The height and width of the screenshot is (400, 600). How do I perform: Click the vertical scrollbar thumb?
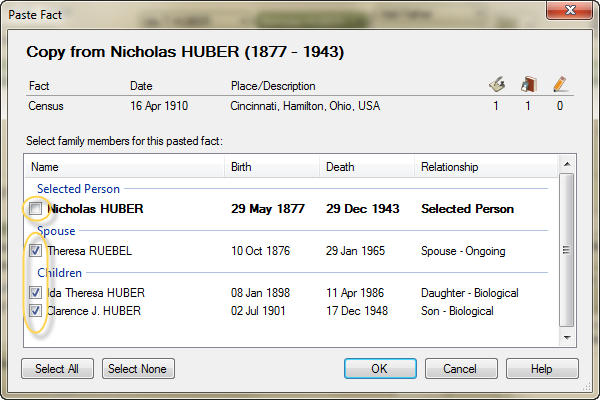(x=567, y=250)
